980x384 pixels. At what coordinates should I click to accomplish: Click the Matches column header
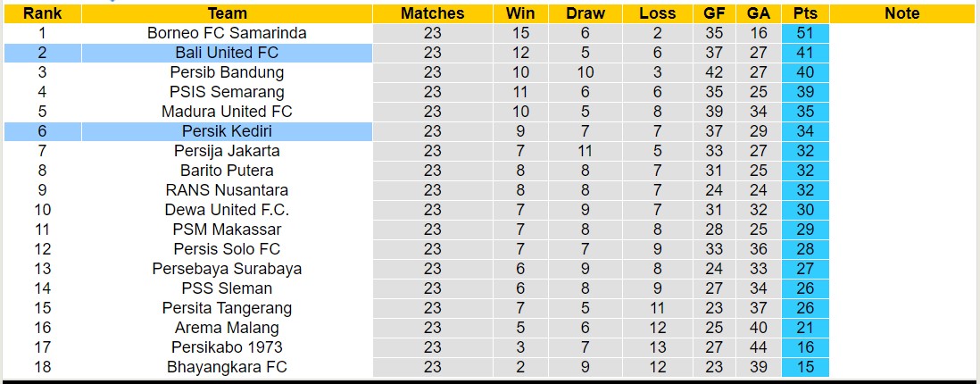pyautogui.click(x=432, y=13)
